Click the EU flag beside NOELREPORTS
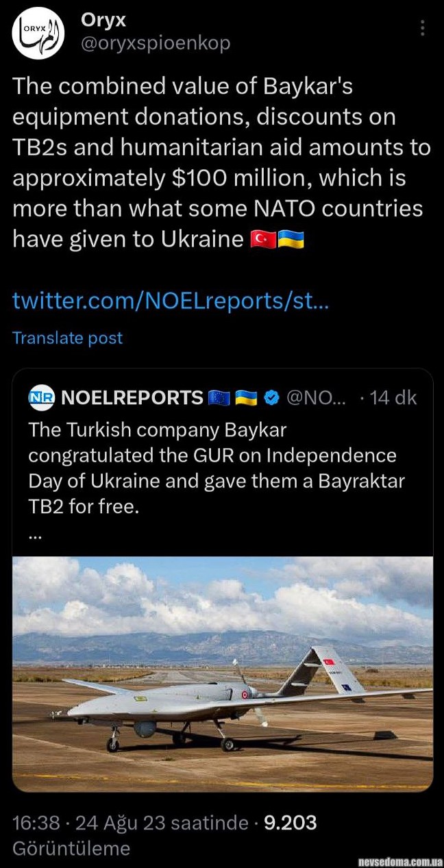Viewport: 444px width, 868px height. point(219,397)
